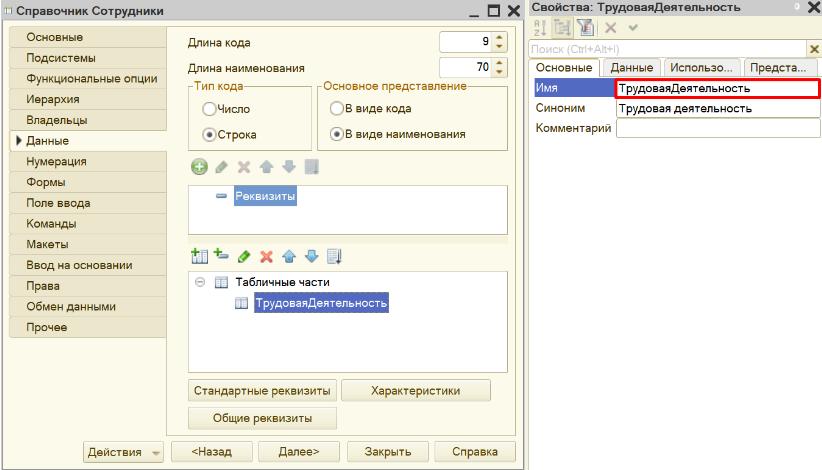Collapse the Табличные части tree node
The width and height of the screenshot is (822, 470).
pyautogui.click(x=200, y=282)
